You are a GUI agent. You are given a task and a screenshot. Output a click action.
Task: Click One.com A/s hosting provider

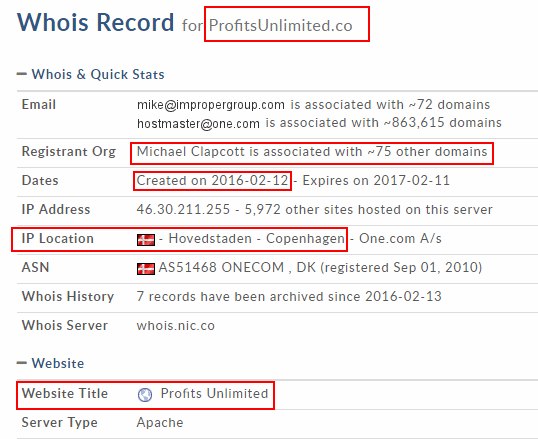(x=400, y=238)
